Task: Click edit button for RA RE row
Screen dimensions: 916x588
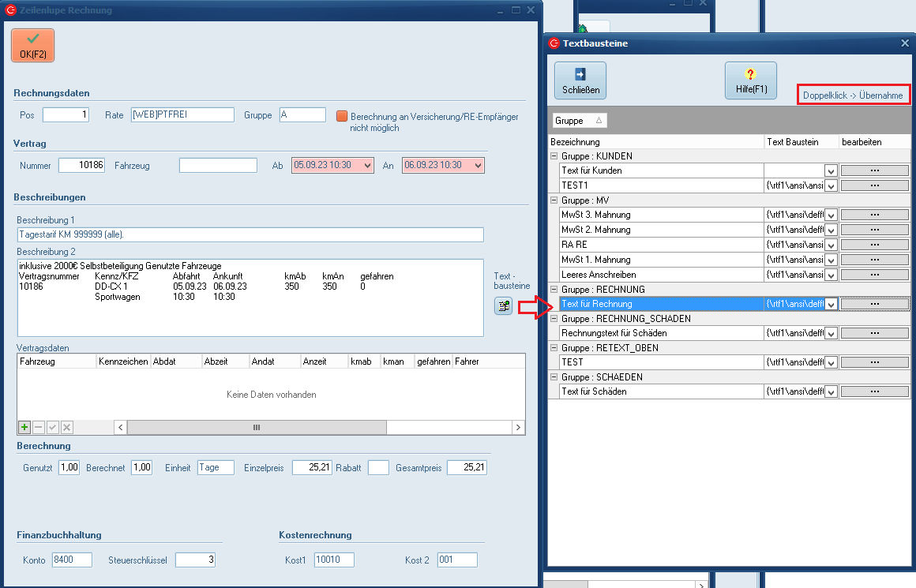Action: [874, 245]
